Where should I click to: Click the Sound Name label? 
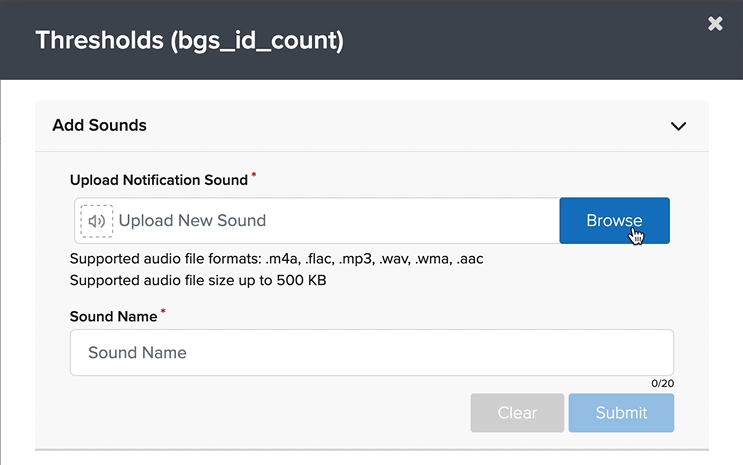point(113,317)
